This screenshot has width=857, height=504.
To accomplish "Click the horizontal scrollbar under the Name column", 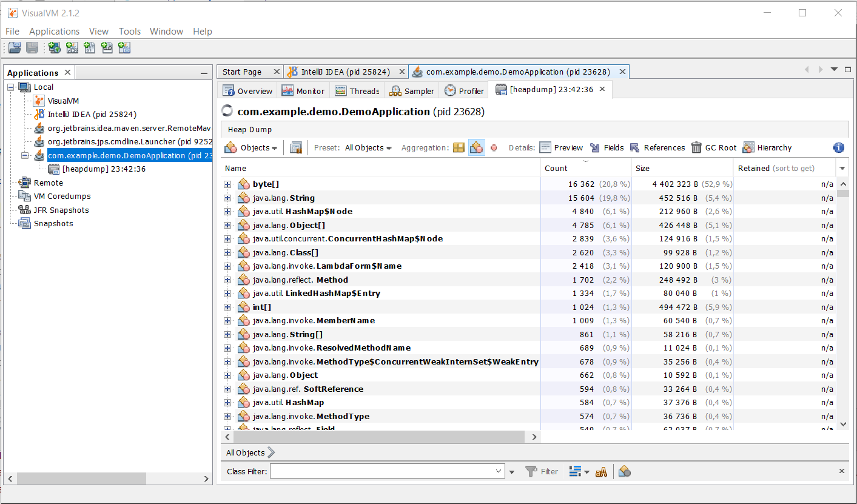I will click(378, 437).
